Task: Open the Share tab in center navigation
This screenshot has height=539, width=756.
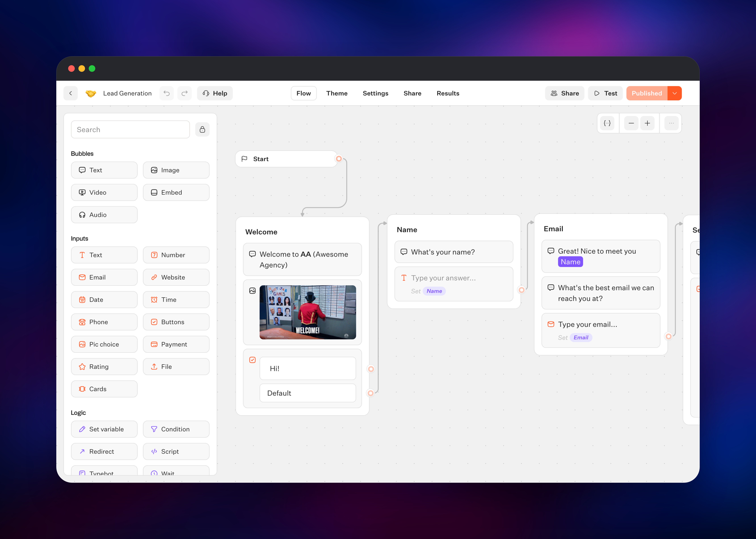Action: [x=412, y=93]
